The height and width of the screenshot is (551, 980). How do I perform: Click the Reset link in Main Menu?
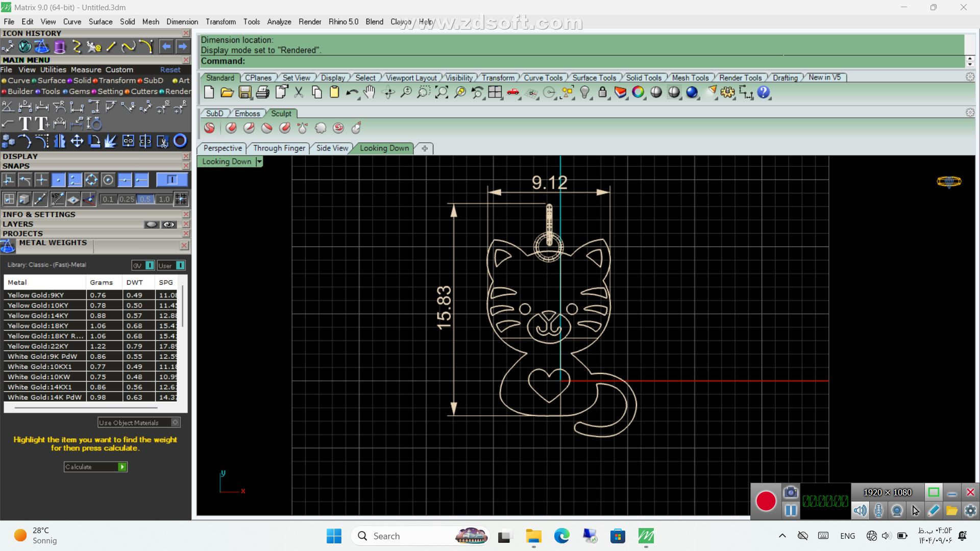coord(170,70)
